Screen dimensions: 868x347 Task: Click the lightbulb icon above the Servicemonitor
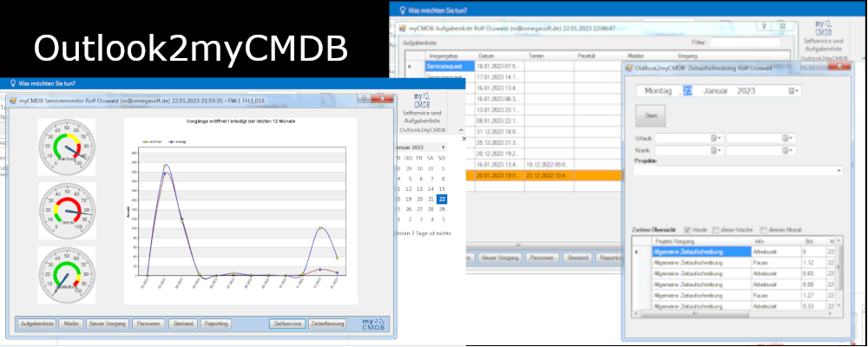click(13, 83)
